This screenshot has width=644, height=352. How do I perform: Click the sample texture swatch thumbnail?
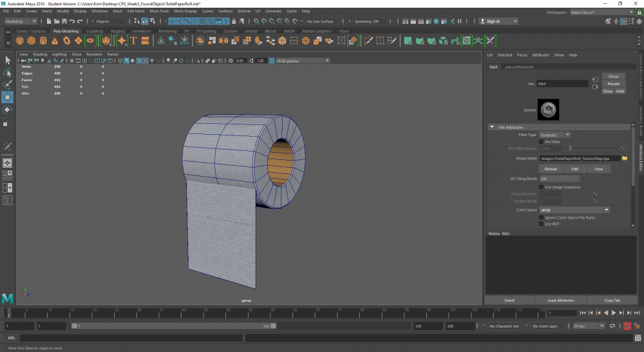point(549,110)
